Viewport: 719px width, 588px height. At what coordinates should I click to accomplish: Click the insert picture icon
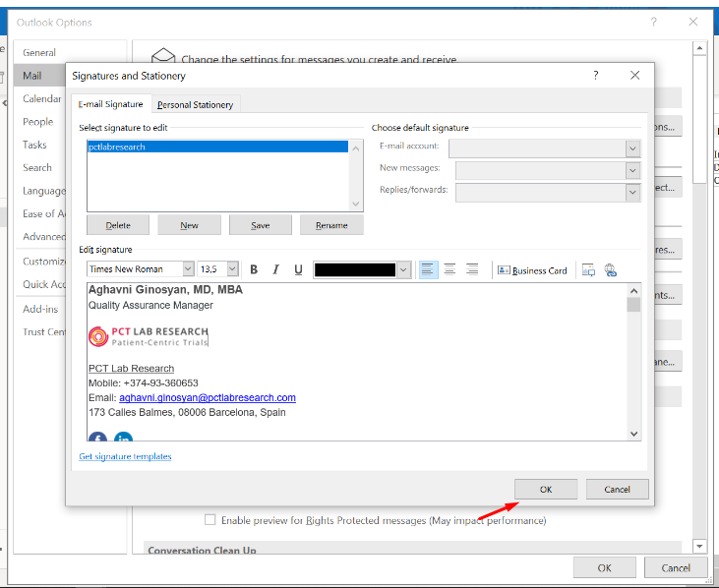[588, 270]
